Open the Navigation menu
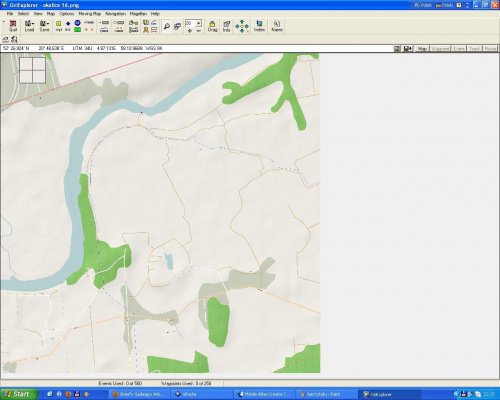 pos(115,14)
